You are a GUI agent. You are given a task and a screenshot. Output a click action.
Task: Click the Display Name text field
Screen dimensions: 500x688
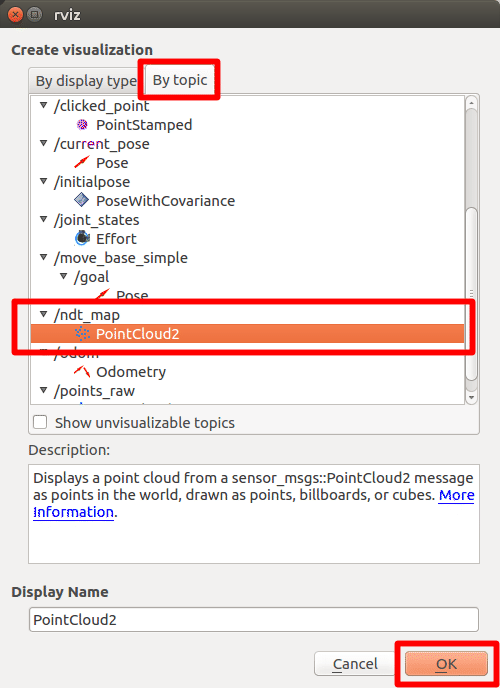254,620
